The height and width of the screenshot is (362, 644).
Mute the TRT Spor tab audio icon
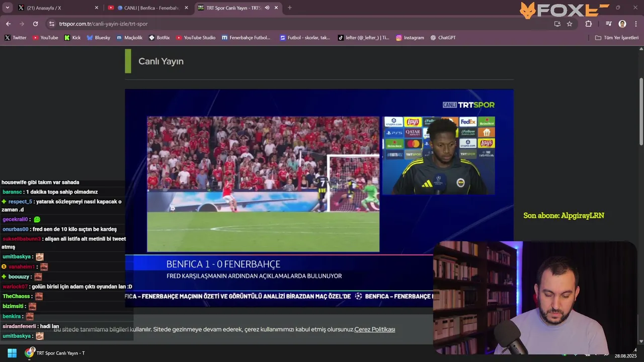pos(267,8)
